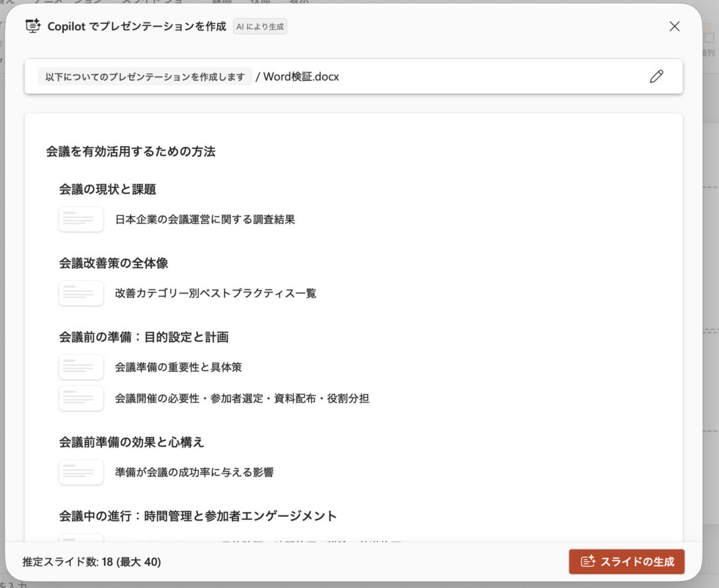Click thumbnail icon for 会議準備の重要性と具体策
719x588 pixels.
(x=81, y=367)
